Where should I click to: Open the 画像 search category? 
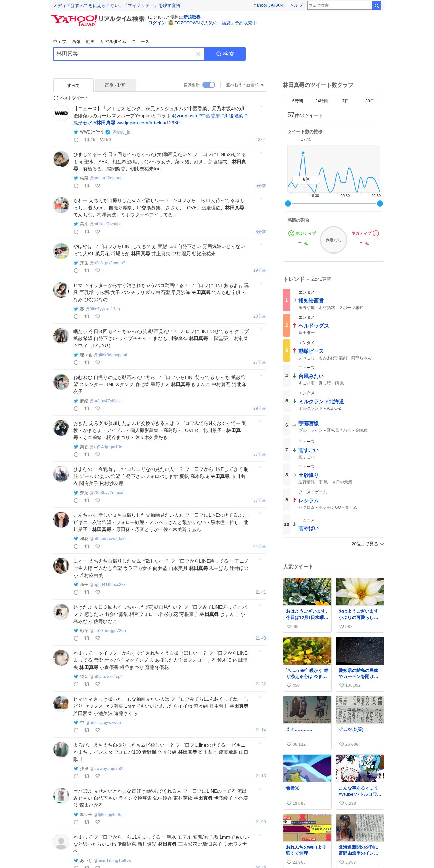76,42
